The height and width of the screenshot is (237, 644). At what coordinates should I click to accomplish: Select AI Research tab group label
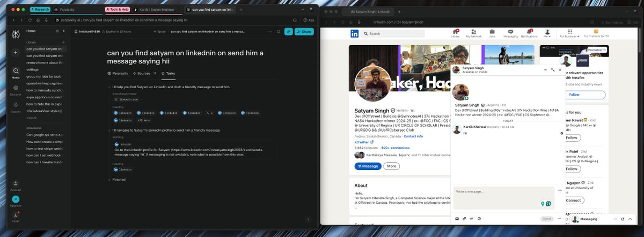click(x=40, y=10)
